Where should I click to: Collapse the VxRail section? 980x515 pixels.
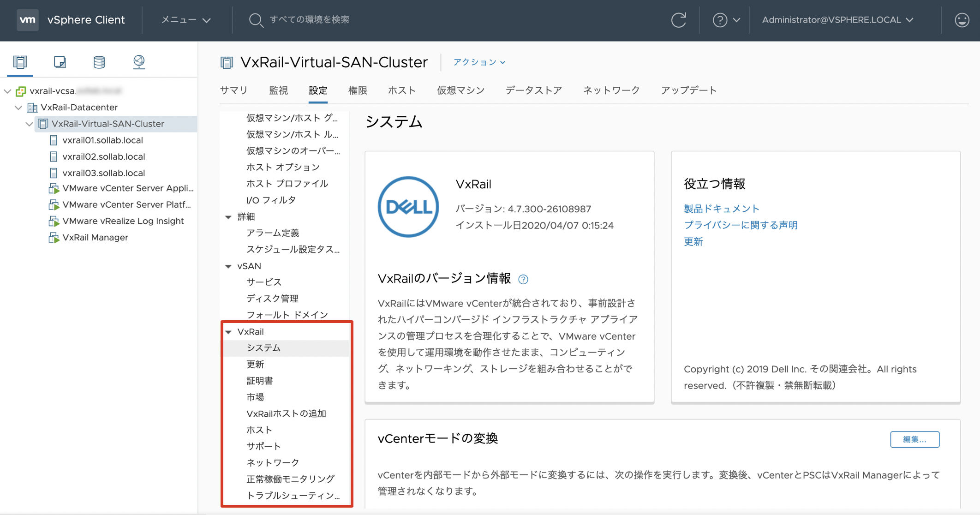coord(228,332)
